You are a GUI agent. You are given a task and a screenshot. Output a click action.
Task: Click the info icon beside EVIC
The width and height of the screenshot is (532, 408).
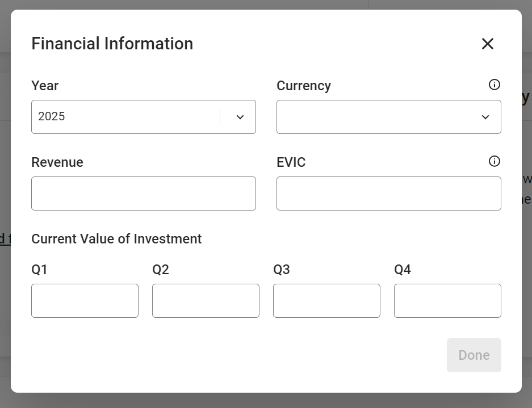point(495,161)
